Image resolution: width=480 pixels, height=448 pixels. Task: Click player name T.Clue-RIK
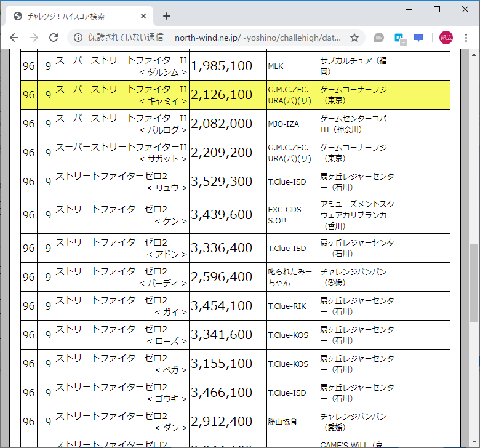(287, 306)
